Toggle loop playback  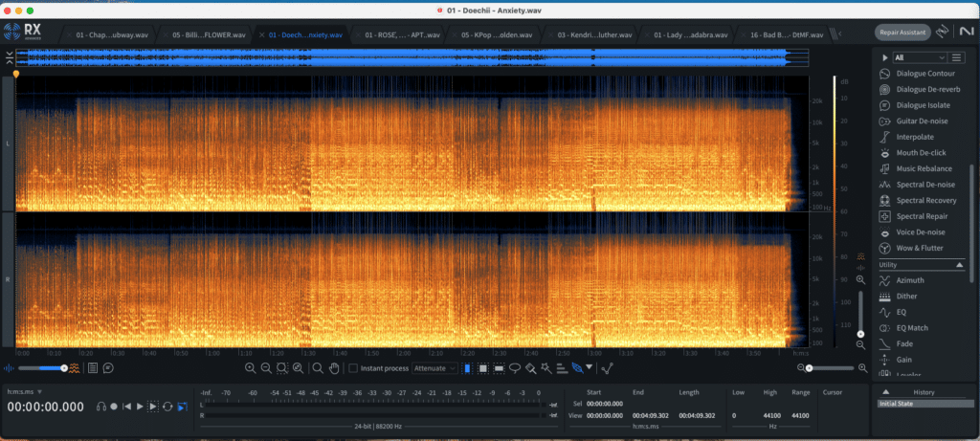tap(167, 407)
